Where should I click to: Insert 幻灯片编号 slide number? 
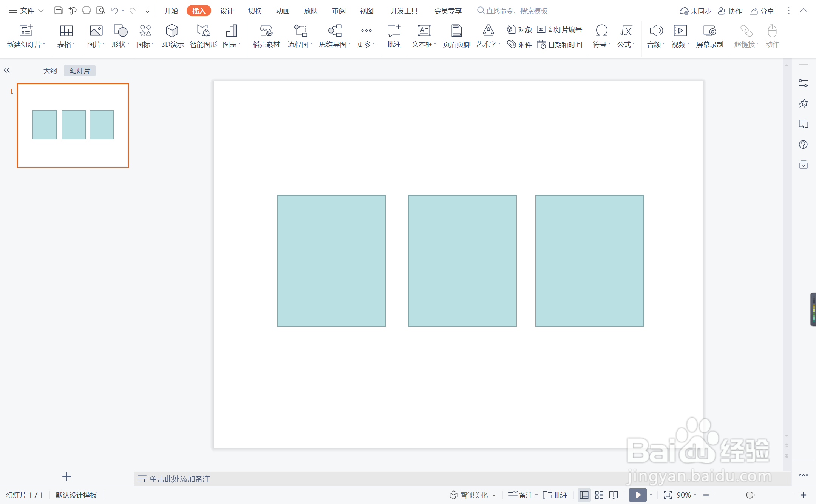(559, 29)
